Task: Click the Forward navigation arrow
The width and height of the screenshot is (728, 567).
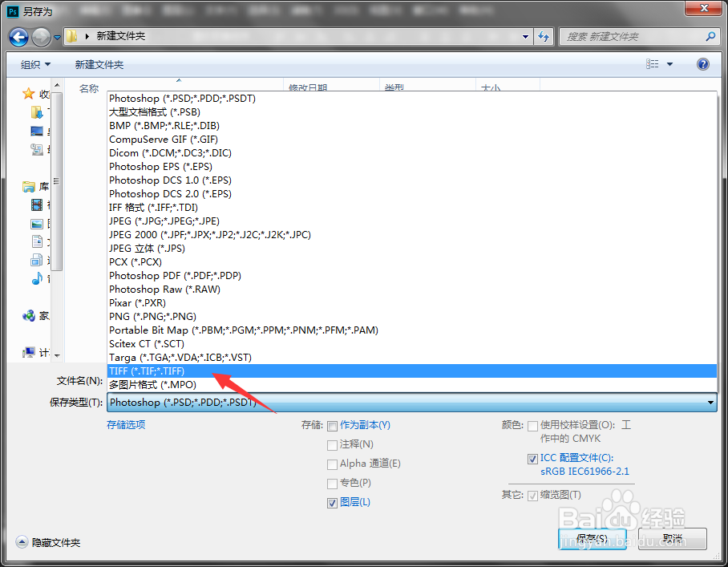Action: [41, 37]
